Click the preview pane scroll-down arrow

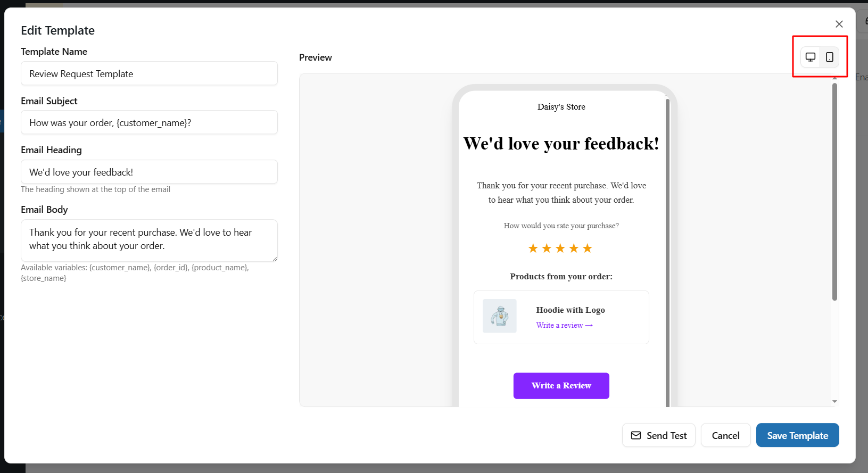(x=834, y=401)
